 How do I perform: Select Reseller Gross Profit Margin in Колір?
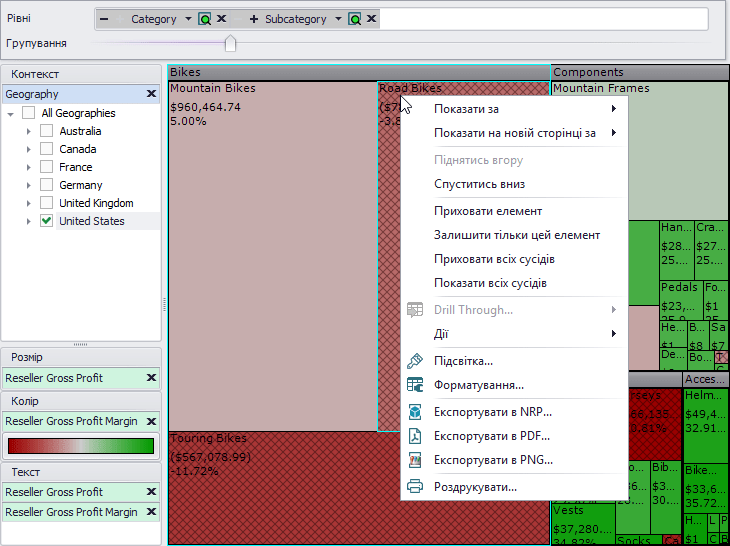pyautogui.click(x=71, y=421)
